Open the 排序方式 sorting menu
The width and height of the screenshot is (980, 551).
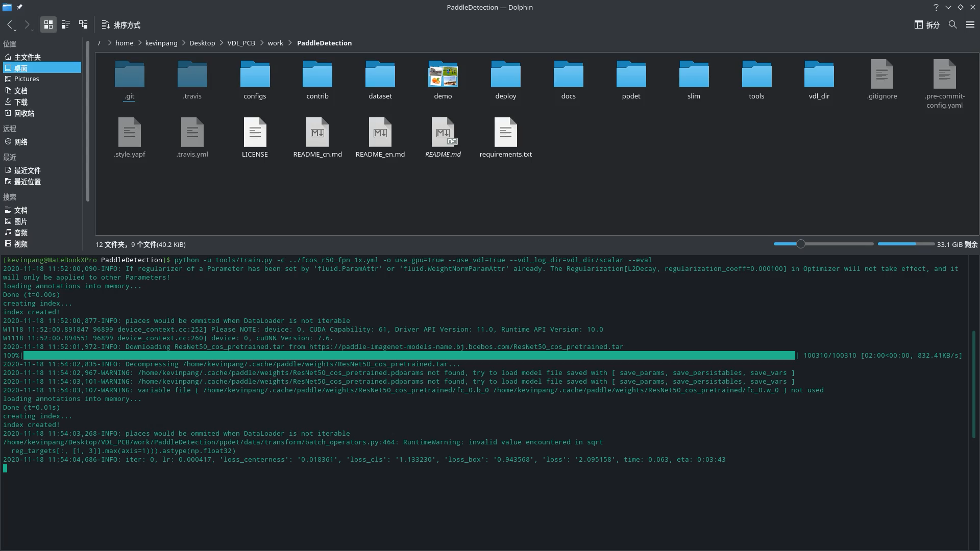[121, 24]
